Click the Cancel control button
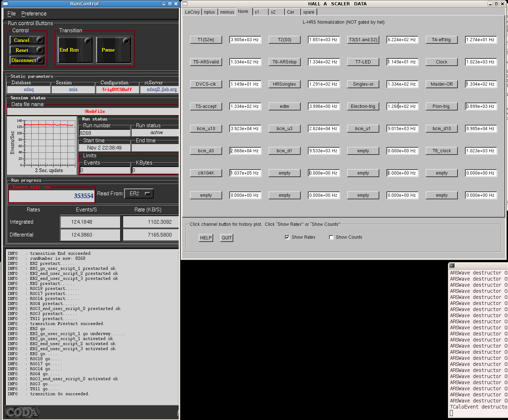 [27, 40]
